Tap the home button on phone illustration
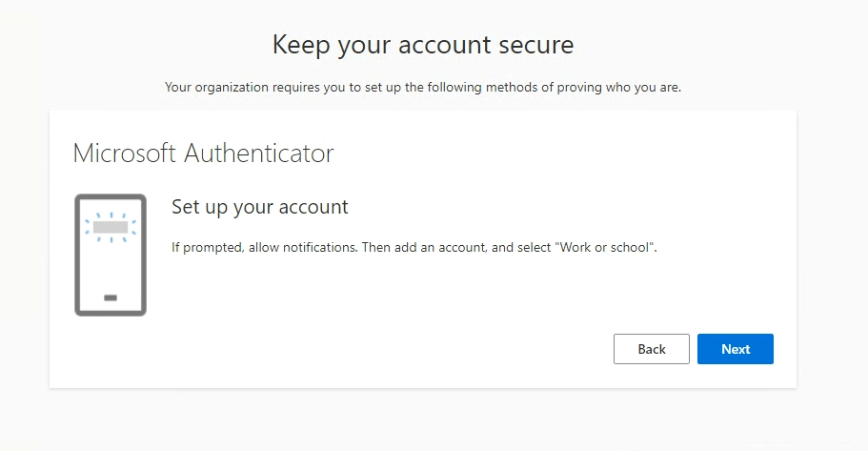This screenshot has height=451, width=868. (111, 297)
